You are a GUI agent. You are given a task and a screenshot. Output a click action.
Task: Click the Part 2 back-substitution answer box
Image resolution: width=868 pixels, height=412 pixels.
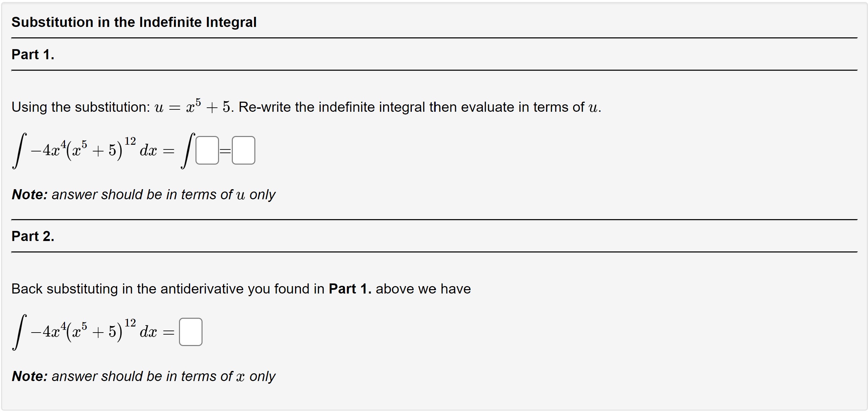tap(190, 333)
